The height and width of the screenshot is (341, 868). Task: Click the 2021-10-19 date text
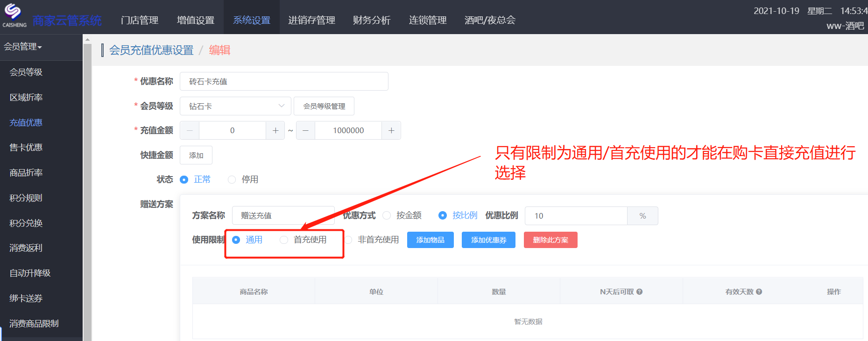click(x=776, y=11)
